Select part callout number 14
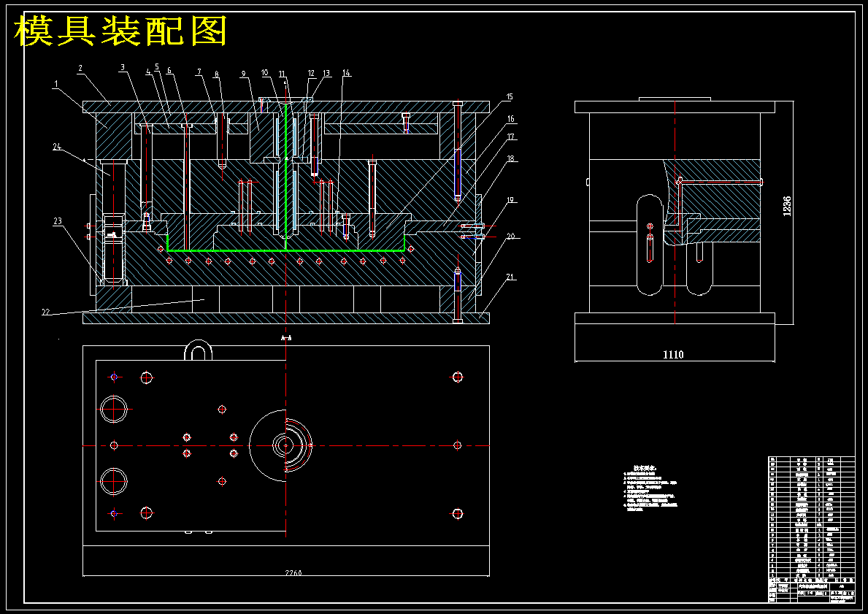The height and width of the screenshot is (614, 868). (347, 73)
